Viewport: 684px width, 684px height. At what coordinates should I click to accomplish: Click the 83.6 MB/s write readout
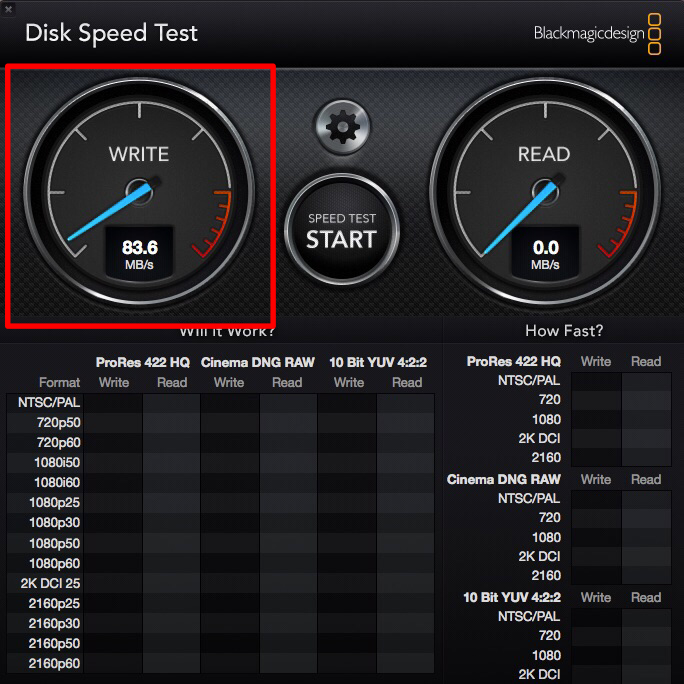coord(140,254)
